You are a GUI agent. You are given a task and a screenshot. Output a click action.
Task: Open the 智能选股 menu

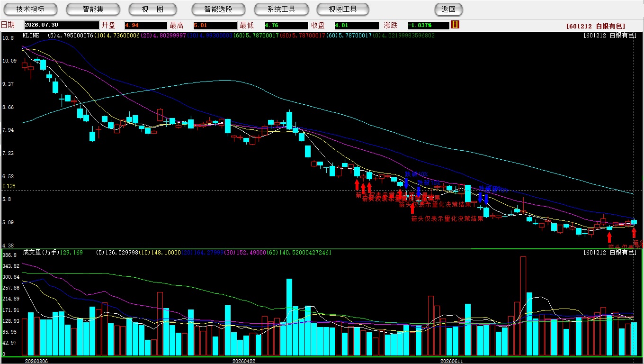coord(218,9)
